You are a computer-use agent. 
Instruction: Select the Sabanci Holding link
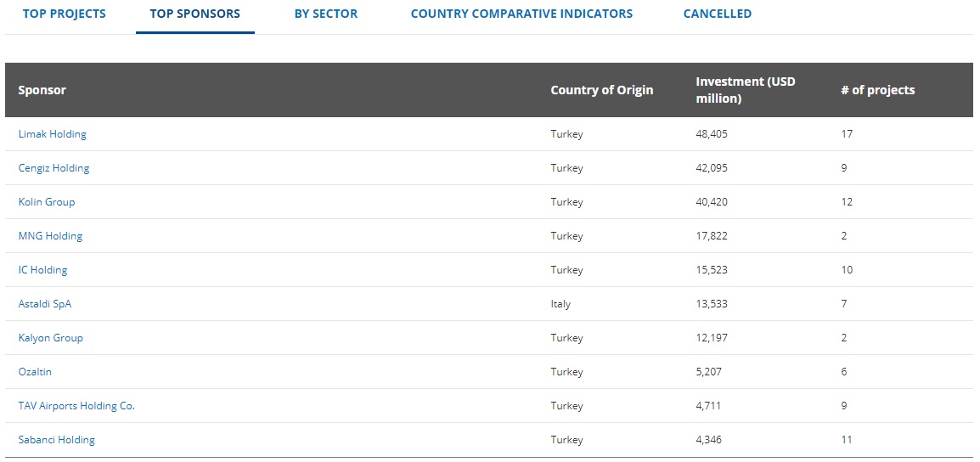pyautogui.click(x=56, y=440)
